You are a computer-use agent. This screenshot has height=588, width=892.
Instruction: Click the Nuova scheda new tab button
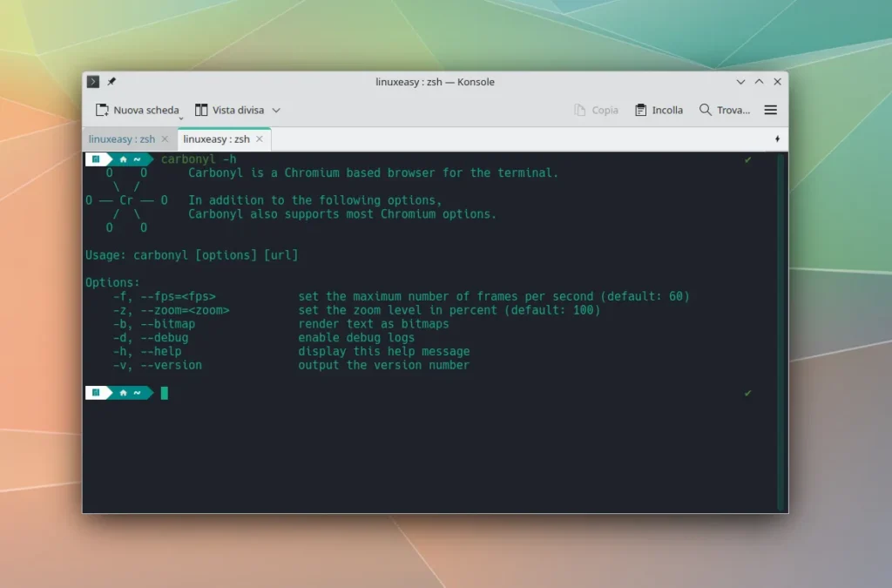click(x=137, y=111)
